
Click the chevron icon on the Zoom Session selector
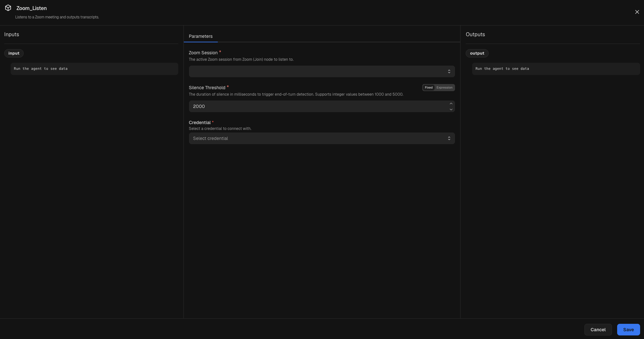pyautogui.click(x=449, y=71)
